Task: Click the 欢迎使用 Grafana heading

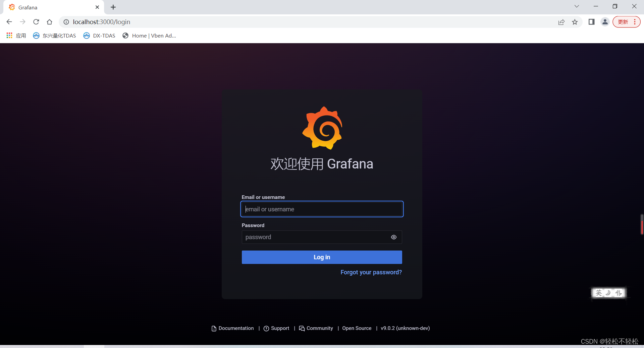Action: [x=322, y=164]
